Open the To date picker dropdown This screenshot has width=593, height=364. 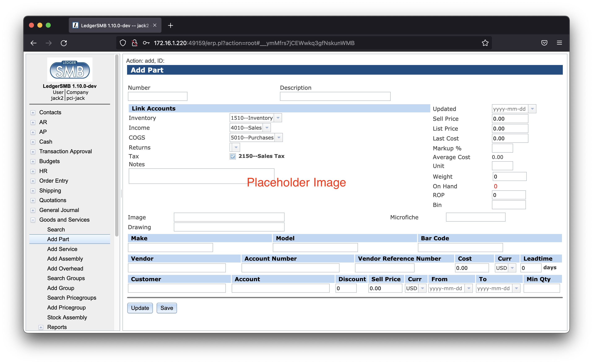(x=516, y=288)
